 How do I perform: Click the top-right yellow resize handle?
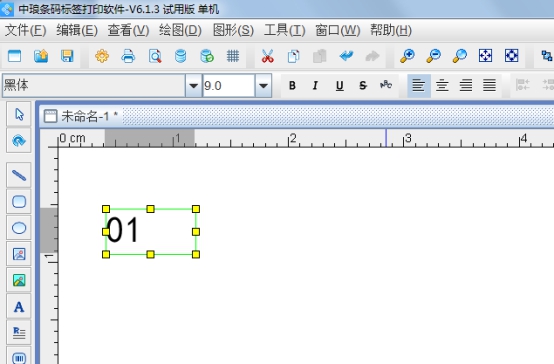pyautogui.click(x=196, y=209)
